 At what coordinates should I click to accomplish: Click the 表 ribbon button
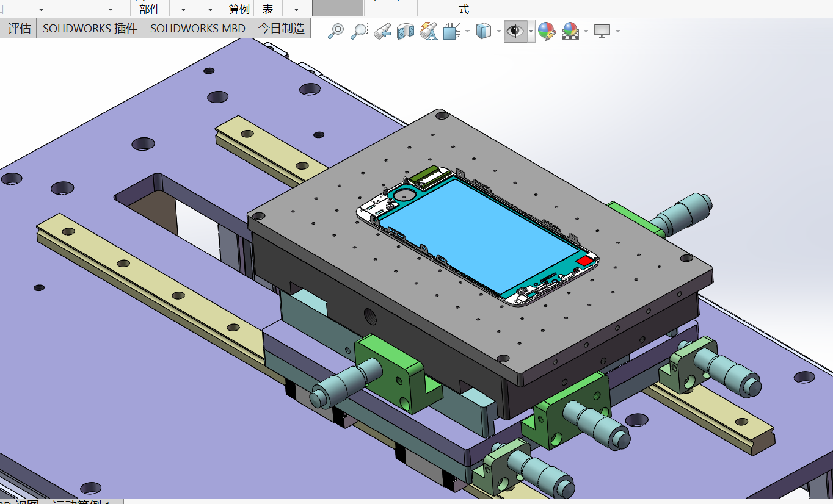click(267, 9)
